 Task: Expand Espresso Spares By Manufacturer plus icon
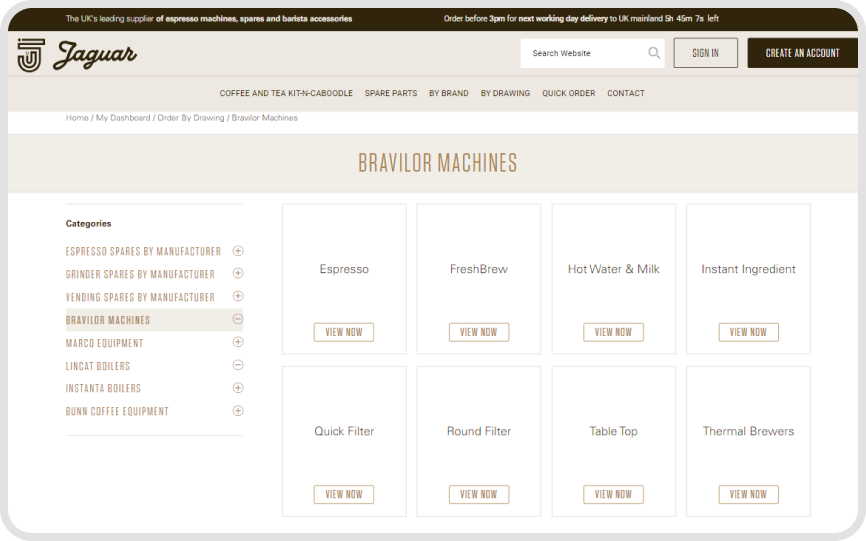pyautogui.click(x=238, y=251)
